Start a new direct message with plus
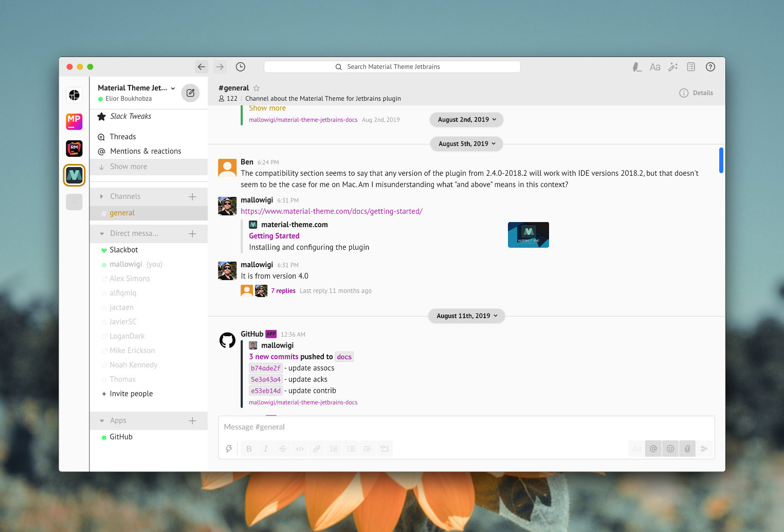 pos(192,233)
